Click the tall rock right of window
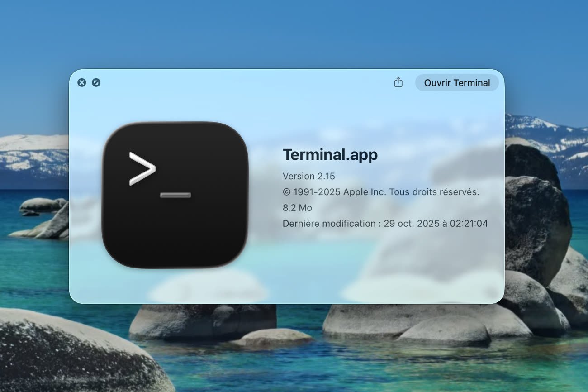588x392 pixels. (536, 213)
